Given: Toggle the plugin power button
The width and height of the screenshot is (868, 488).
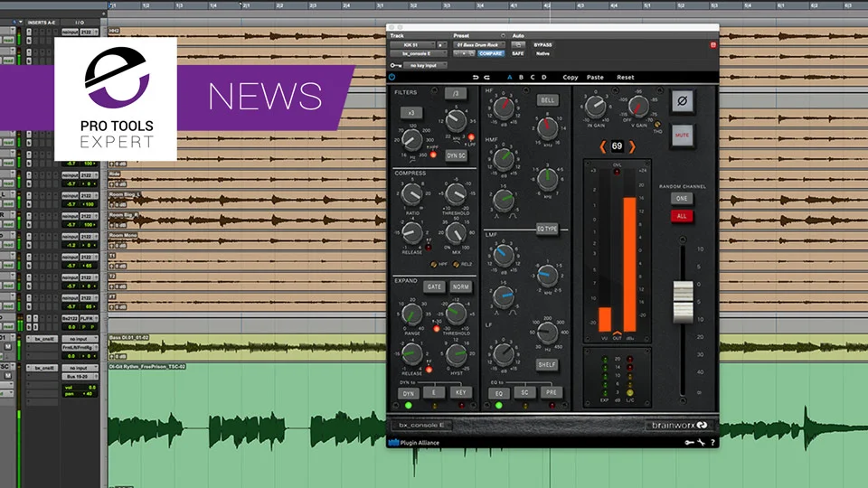Looking at the screenshot, I should [x=392, y=78].
